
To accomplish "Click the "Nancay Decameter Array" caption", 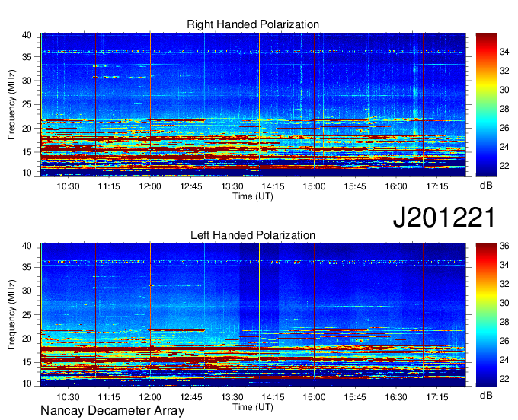I will 112,411.
